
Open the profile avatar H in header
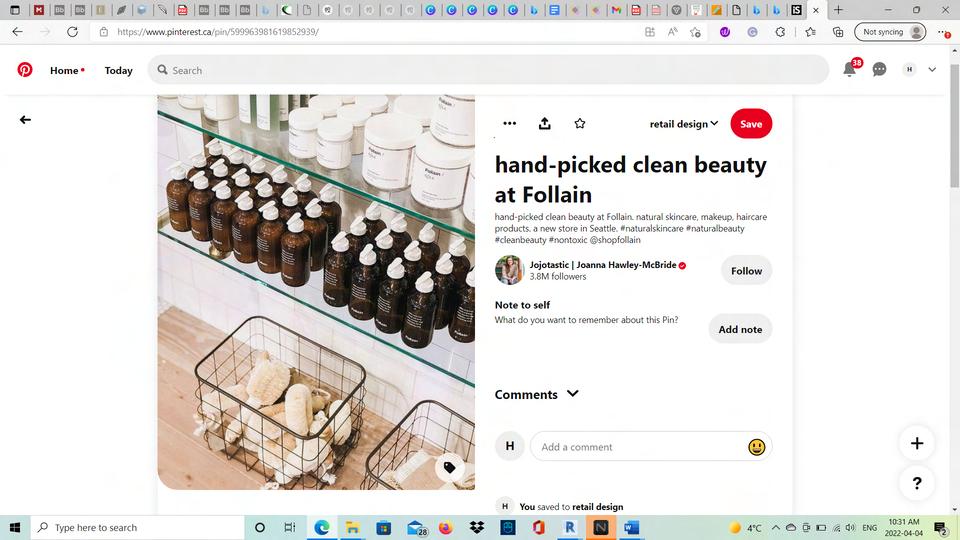(x=909, y=70)
